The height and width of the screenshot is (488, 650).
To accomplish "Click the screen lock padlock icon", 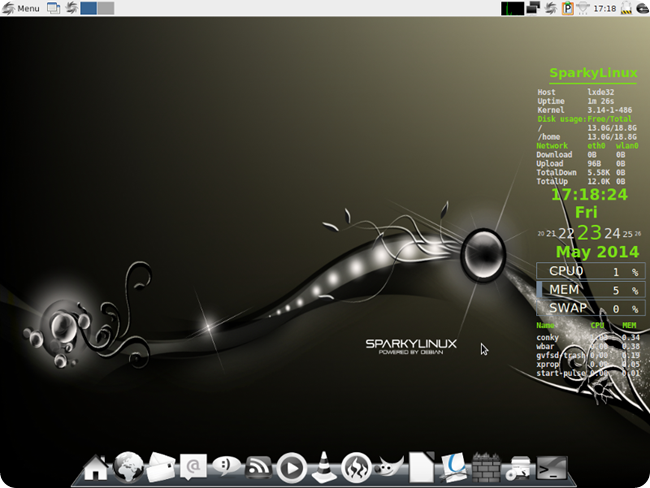I will (x=626, y=8).
